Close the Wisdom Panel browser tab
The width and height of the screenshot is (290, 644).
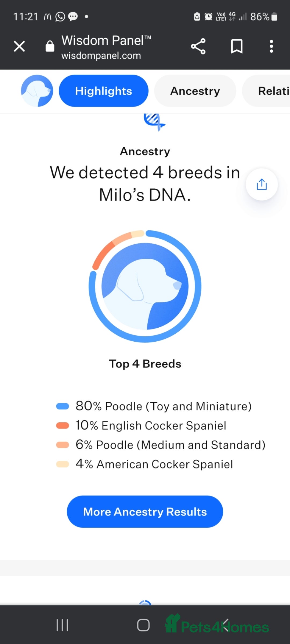tap(19, 46)
